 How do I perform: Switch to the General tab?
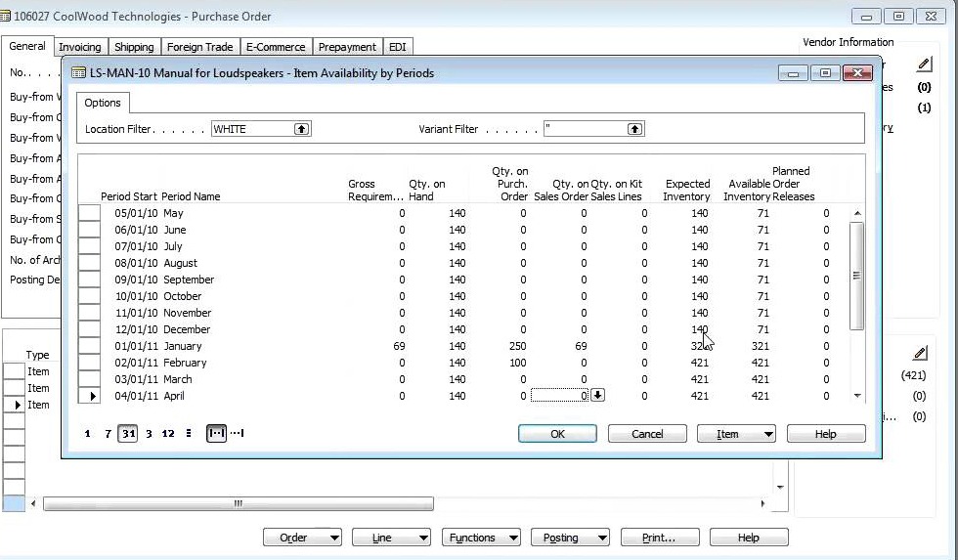coord(27,46)
